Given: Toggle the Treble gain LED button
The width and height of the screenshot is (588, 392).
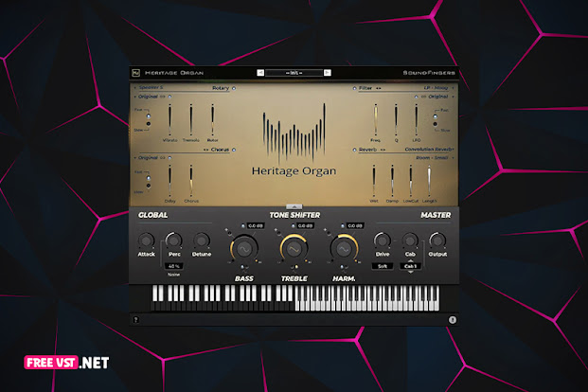Looking at the screenshot, I should click(293, 225).
